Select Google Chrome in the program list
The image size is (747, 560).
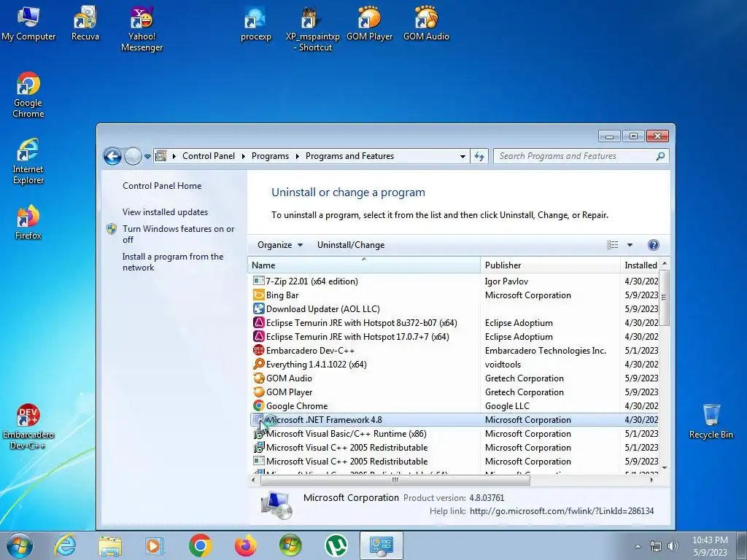pyautogui.click(x=454, y=405)
